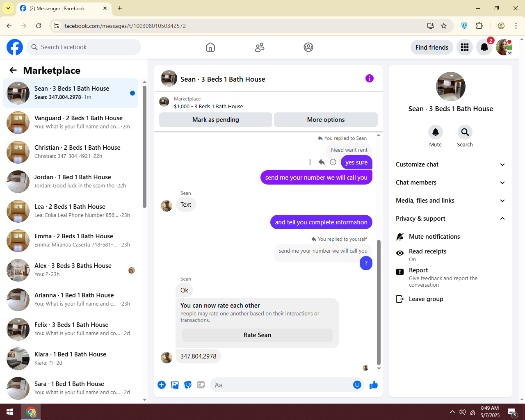The width and height of the screenshot is (525, 420).
Task: Open More options for the listing
Action: pos(326,120)
